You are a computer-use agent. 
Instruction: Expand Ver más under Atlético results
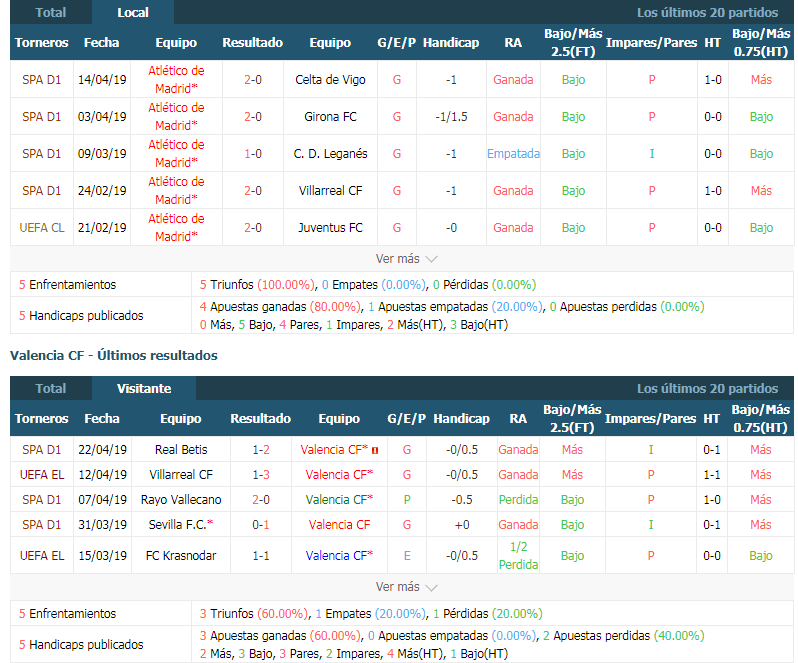point(406,258)
